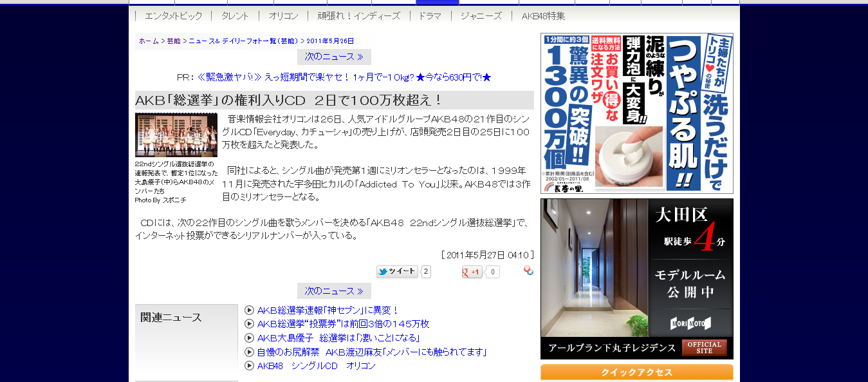
Task: Click the +1 count bubble showing 0
Action: point(492,272)
